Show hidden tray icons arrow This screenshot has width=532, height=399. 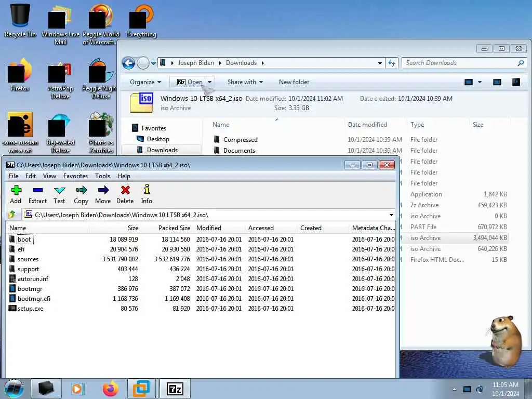454,389
